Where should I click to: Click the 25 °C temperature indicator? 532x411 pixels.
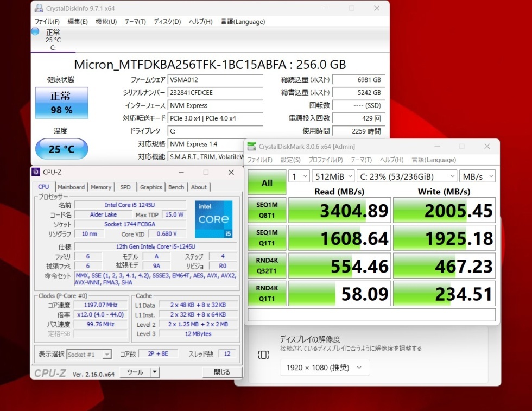[x=61, y=149]
